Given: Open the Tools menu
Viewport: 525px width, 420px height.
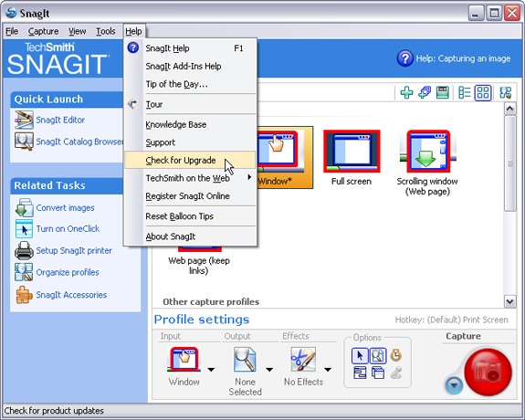Looking at the screenshot, I should click(x=106, y=31).
